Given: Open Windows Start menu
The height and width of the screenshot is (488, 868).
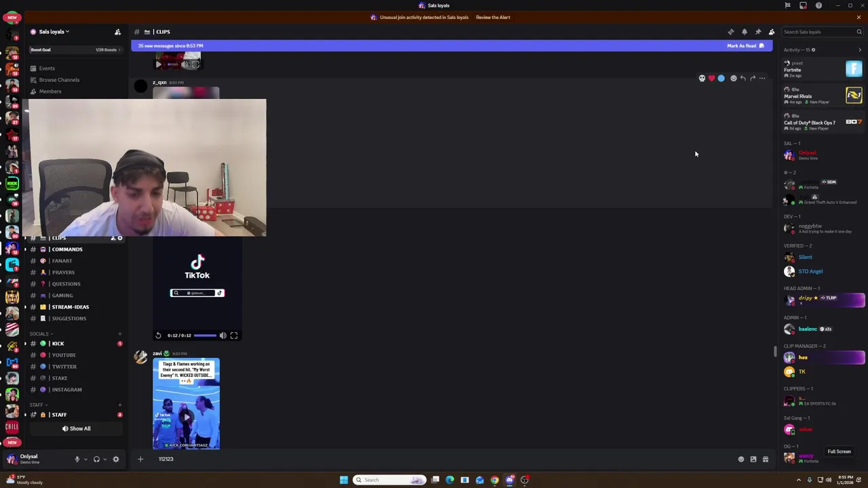Looking at the screenshot, I should pos(344,480).
